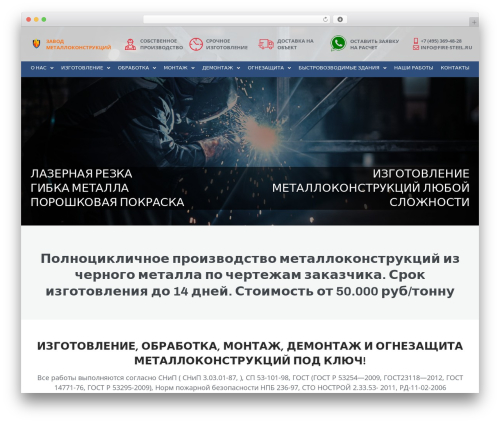Screen dimensions: 500x423
Task: Open the МОНТАЖ menu item
Action: tap(175, 68)
